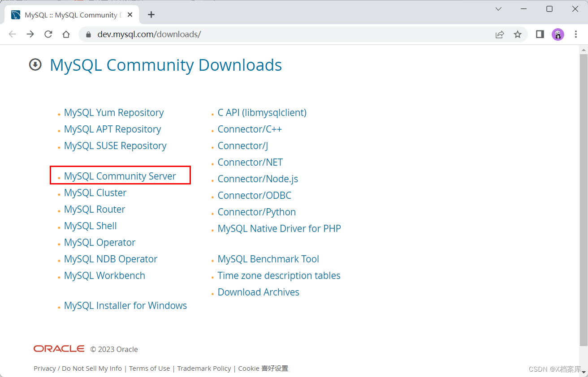Viewport: 588px width, 377px height.
Task: Open Trademark Policy footer link
Action: [x=204, y=368]
